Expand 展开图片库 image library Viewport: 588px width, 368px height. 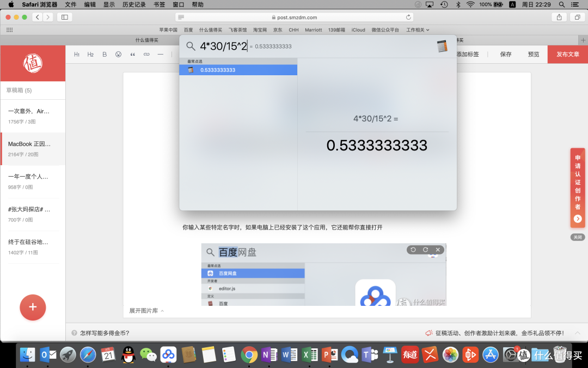146,311
